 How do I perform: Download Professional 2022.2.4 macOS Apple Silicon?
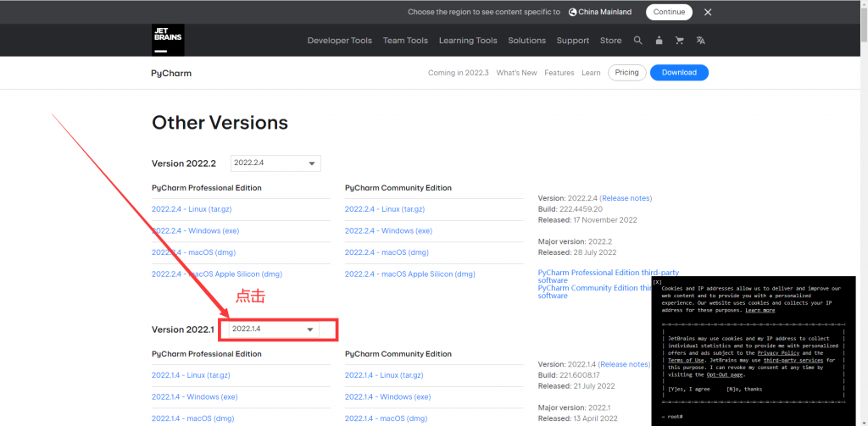[x=216, y=274]
